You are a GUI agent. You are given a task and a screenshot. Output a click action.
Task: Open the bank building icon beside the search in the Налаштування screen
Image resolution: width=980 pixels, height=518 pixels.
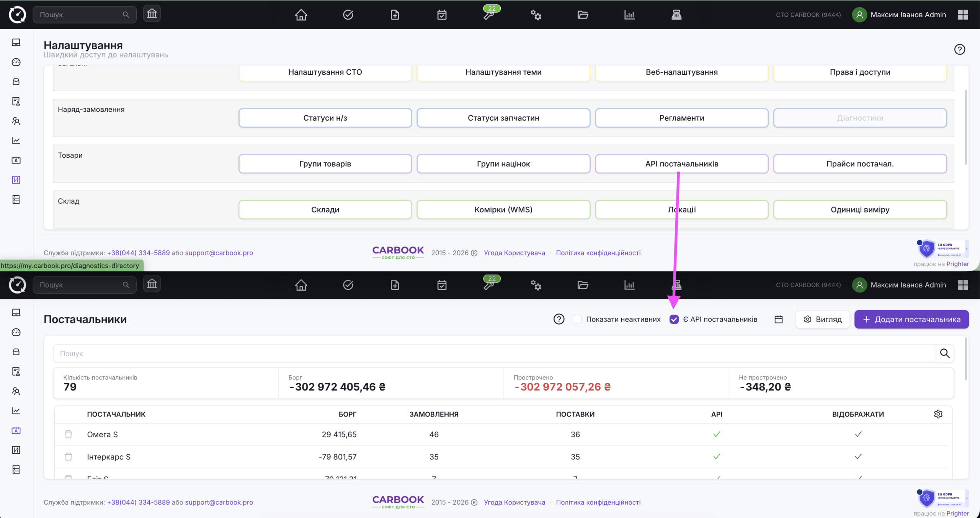point(152,14)
